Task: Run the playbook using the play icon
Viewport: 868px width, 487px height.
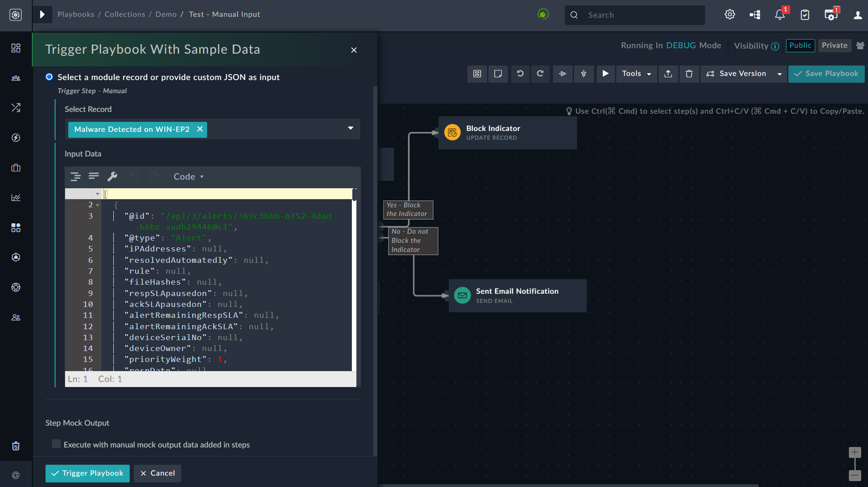Action: (605, 74)
